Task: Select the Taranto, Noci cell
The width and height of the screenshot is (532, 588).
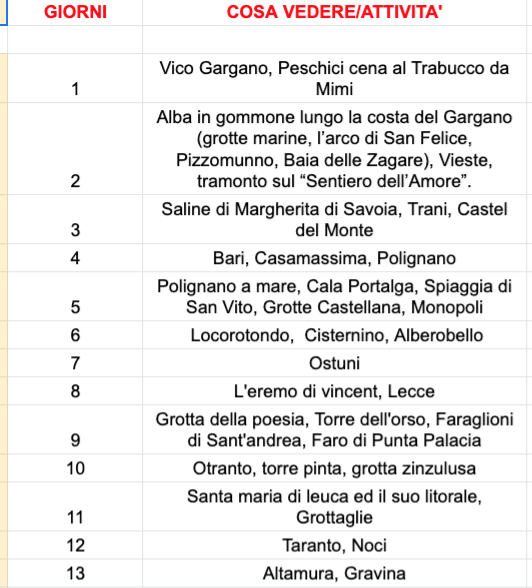Action: coord(334,545)
